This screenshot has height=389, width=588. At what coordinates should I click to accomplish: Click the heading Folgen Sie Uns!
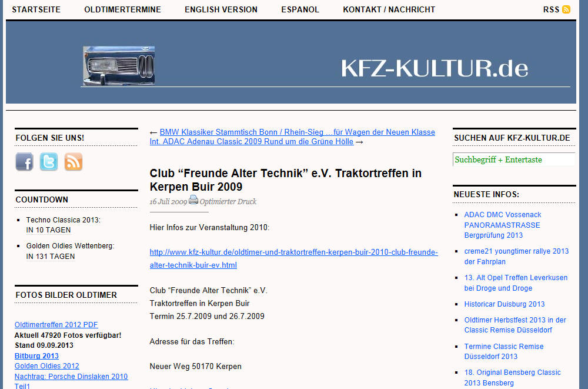pos(50,138)
